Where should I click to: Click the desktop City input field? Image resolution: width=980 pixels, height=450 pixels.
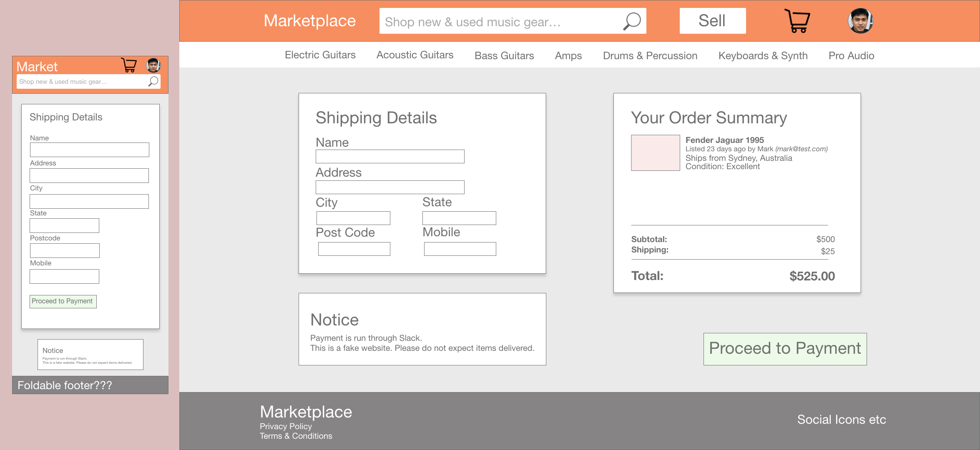(353, 218)
